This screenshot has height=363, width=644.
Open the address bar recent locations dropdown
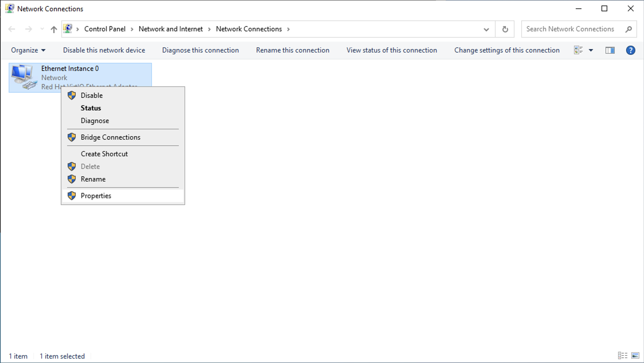[486, 29]
